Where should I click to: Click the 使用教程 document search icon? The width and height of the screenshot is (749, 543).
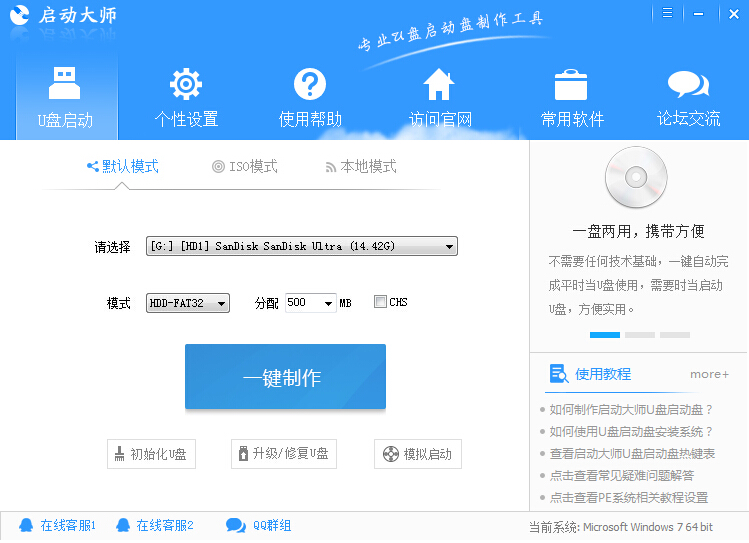[558, 374]
